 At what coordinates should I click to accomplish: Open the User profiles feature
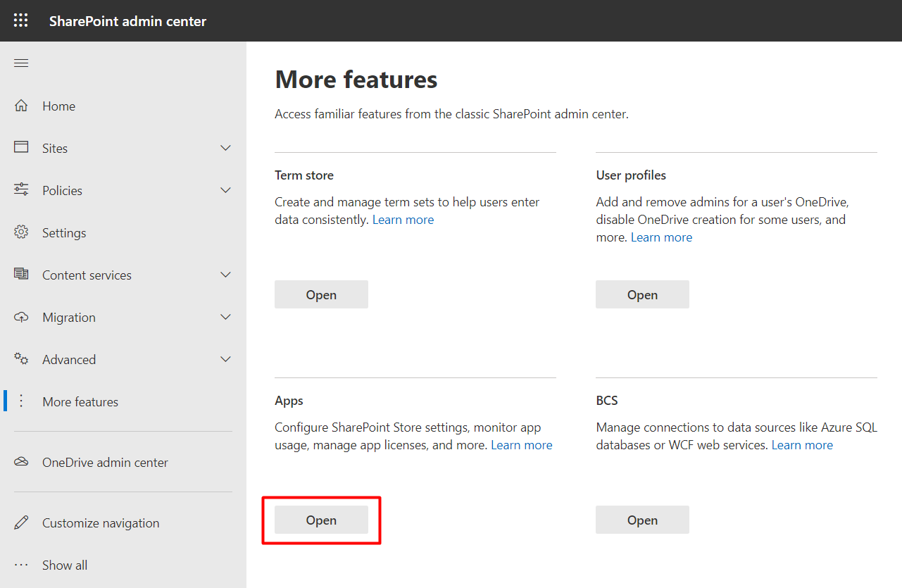coord(642,294)
